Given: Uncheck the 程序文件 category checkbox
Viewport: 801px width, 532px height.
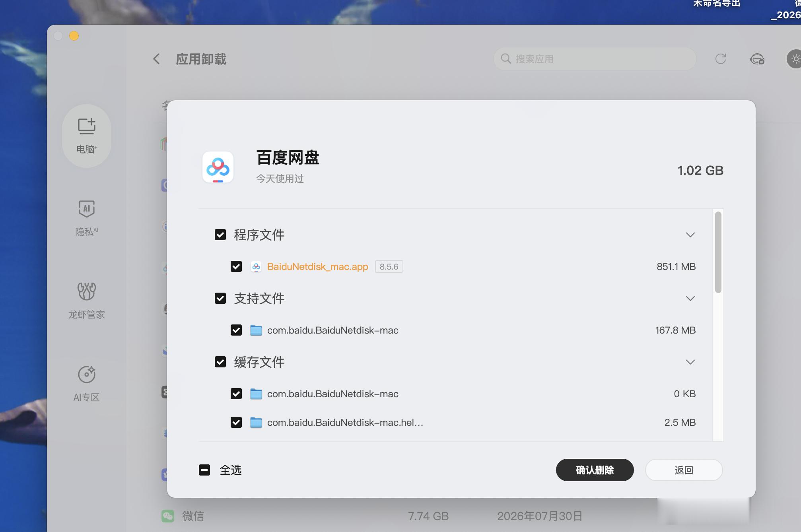Looking at the screenshot, I should pos(220,235).
